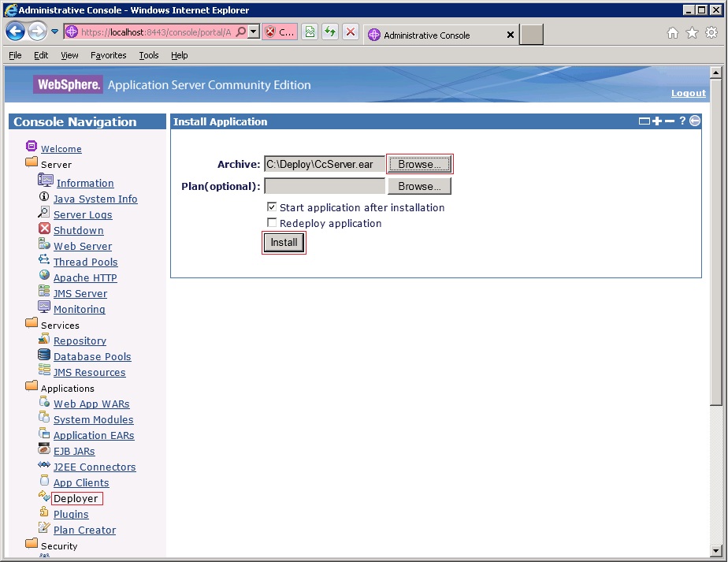Collapse the Applications folder
The image size is (728, 562).
[x=32, y=386]
